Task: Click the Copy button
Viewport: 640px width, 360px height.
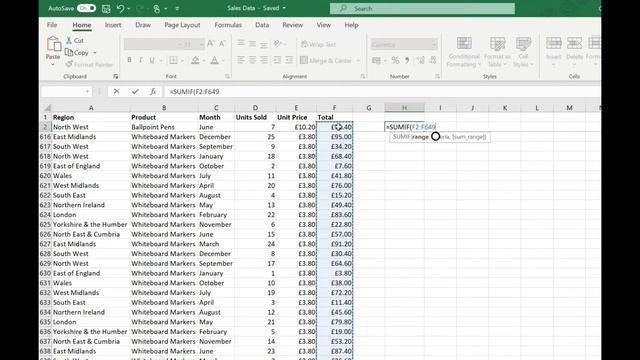Action: (x=78, y=53)
